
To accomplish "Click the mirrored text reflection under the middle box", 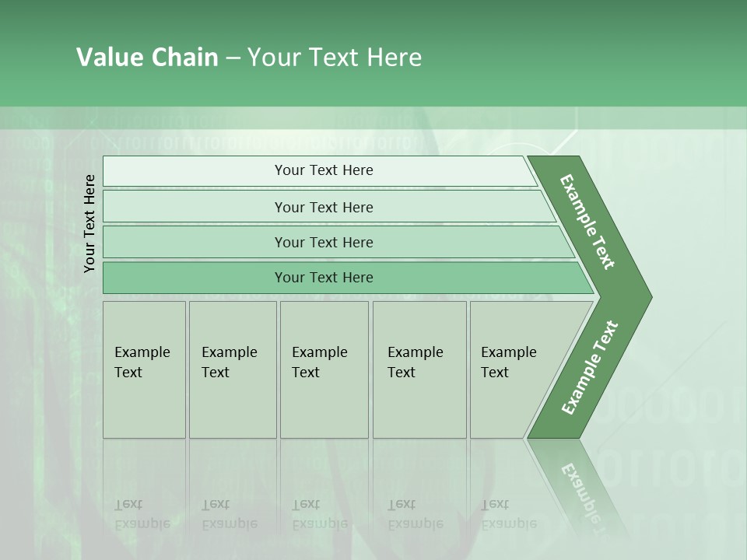I will [x=319, y=514].
